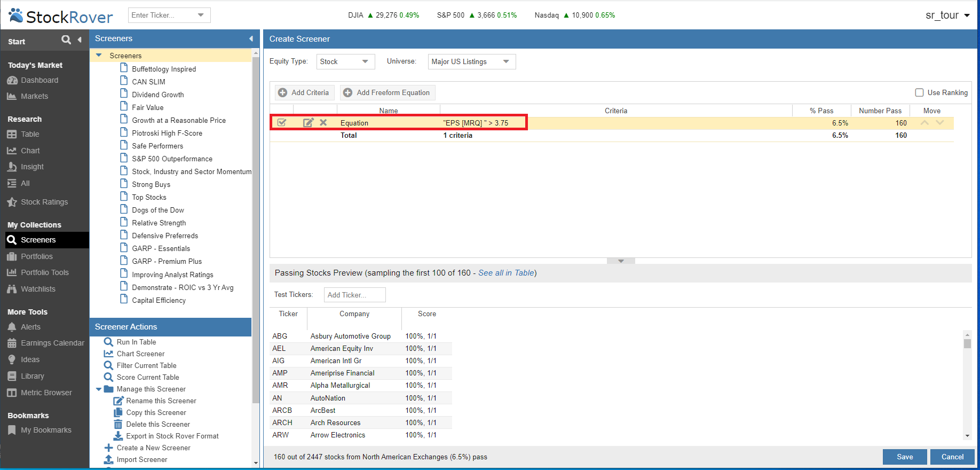Click the Save button
The width and height of the screenshot is (980, 470).
[x=905, y=457]
